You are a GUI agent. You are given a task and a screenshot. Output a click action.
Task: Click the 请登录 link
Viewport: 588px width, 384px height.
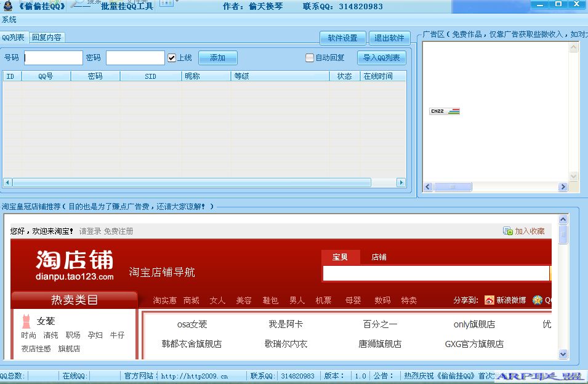90,231
